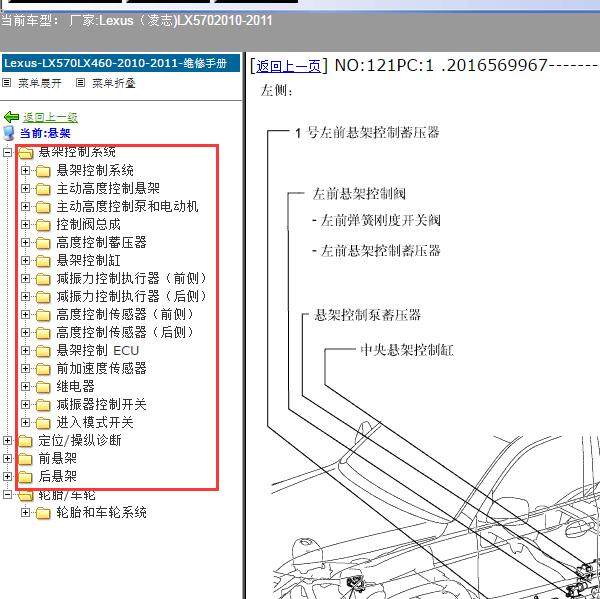
Task: Expand the 后悬架 node
Action: point(7,476)
